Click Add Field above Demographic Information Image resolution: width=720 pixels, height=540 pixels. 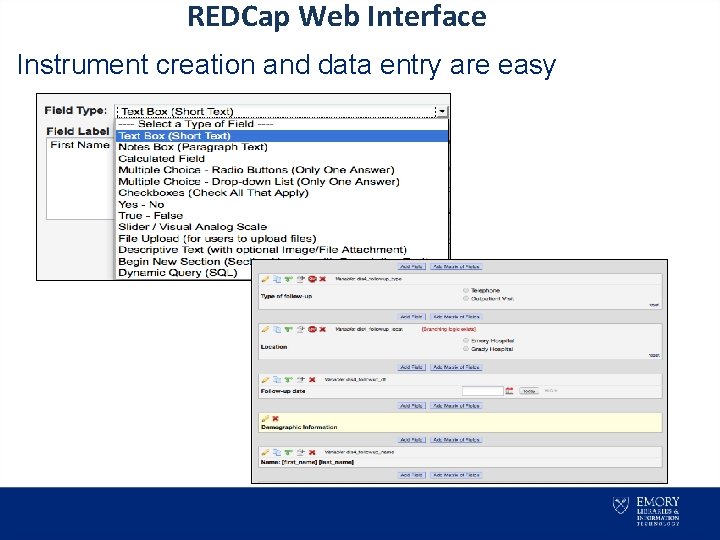coord(411,405)
